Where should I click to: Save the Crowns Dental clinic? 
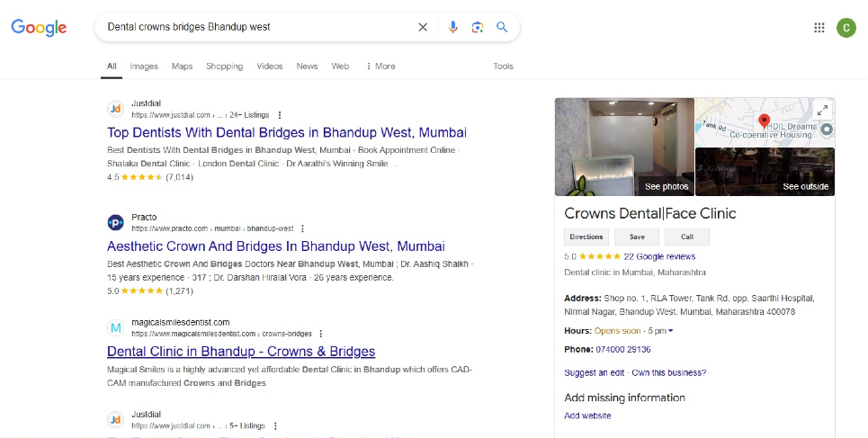(x=637, y=237)
